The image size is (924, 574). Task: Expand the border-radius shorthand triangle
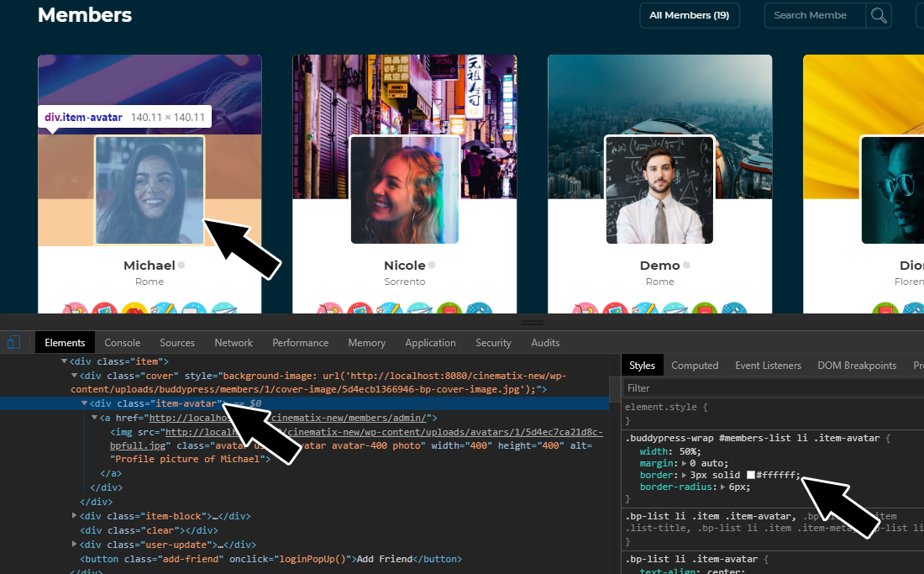(722, 487)
